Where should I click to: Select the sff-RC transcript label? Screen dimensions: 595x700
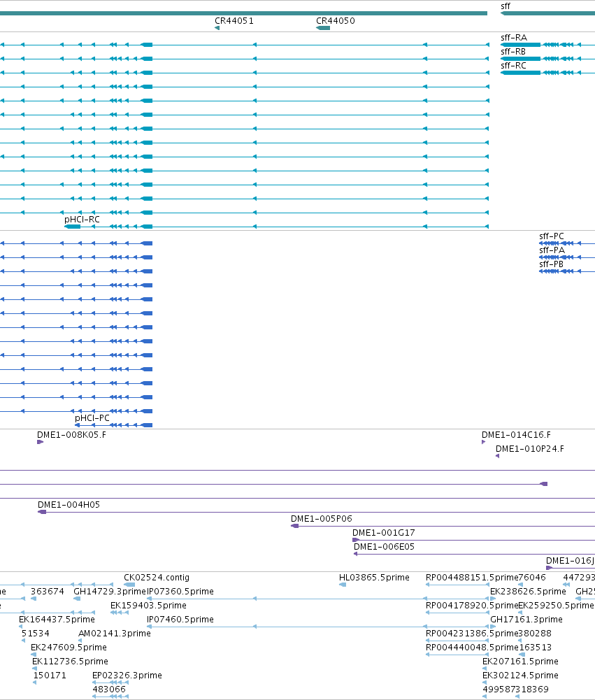tap(513, 65)
